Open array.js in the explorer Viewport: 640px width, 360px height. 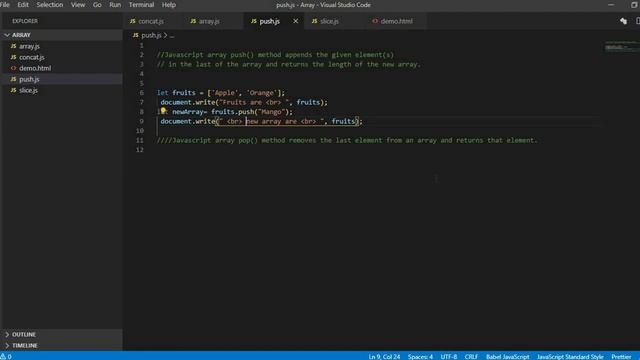pos(61,46)
